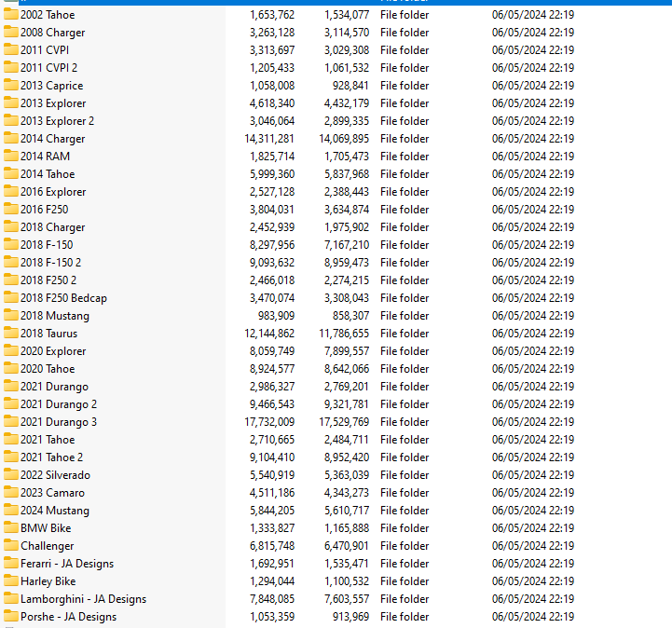Image resolution: width=672 pixels, height=628 pixels.
Task: Select the 2021 Tahoe folder name
Action: 48,440
